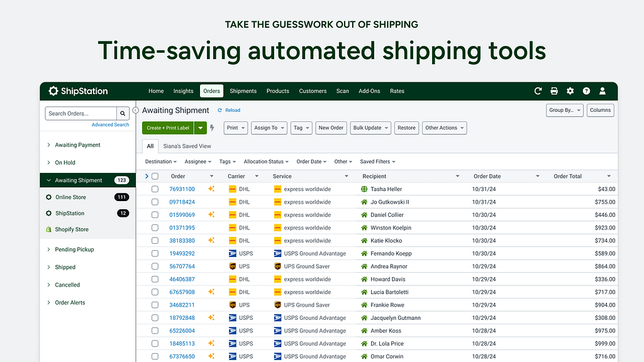Open the Insights menu
Viewport: 644px width, 362px height.
pyautogui.click(x=183, y=91)
